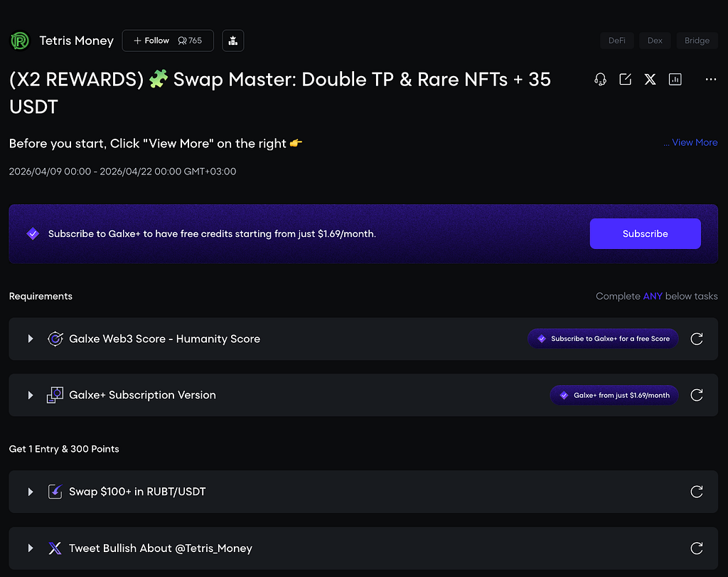728x577 pixels.
Task: Refresh the Galxe+ Subscription Version task
Action: [x=697, y=396]
